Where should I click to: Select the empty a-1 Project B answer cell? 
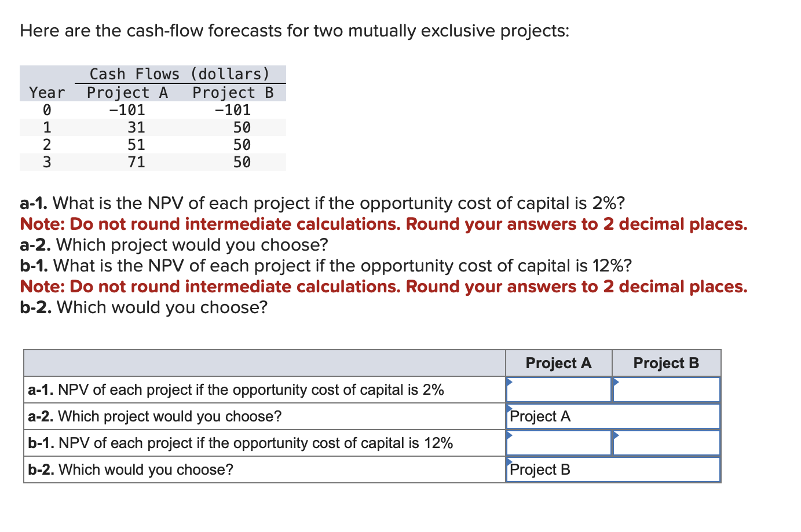click(665, 390)
